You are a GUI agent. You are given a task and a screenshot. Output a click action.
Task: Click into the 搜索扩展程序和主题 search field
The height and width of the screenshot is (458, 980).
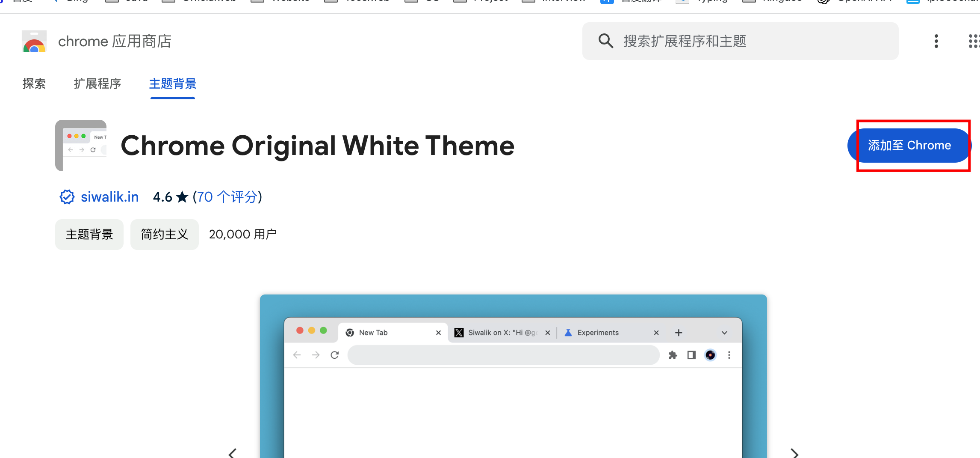coord(740,41)
